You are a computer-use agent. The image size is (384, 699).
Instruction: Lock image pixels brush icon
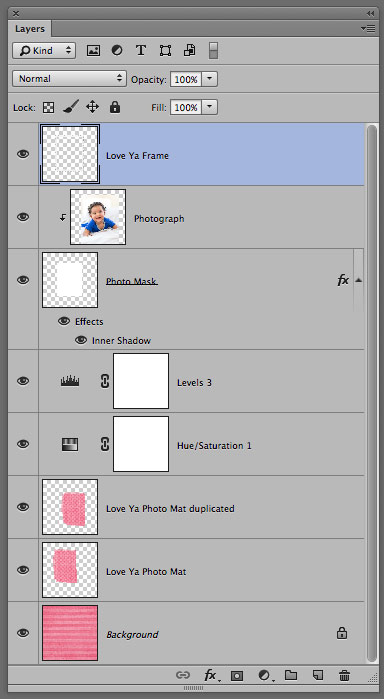70,107
